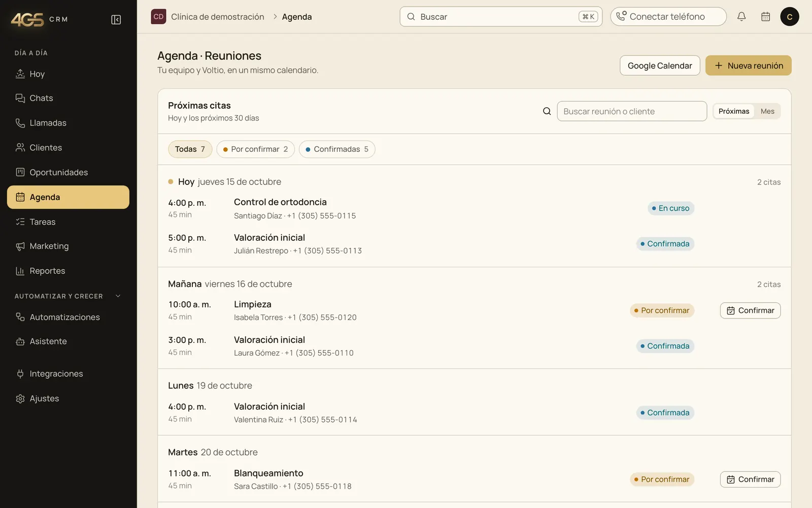Click the 4GS CRM logo
Screen dimensions: 812x508
(x=40, y=19)
